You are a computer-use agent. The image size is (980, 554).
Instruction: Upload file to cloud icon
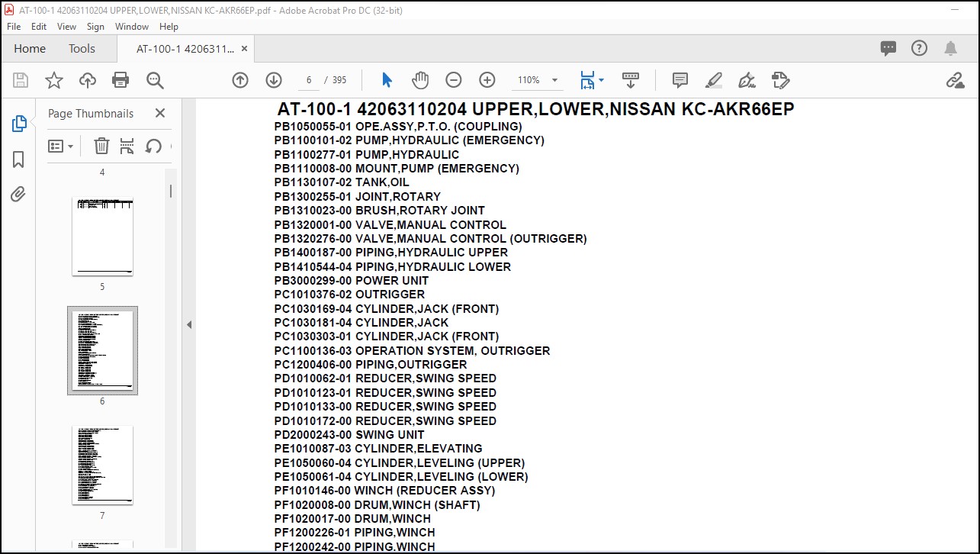pos(88,80)
